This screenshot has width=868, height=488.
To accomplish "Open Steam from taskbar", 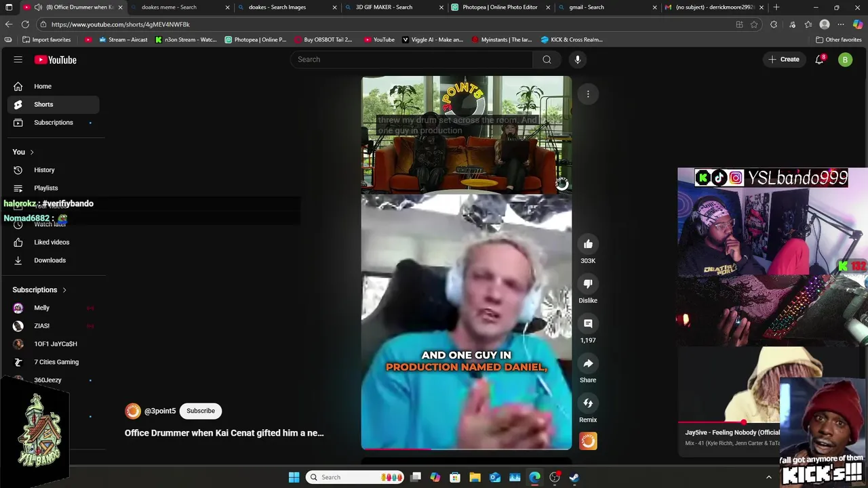I will pyautogui.click(x=574, y=477).
